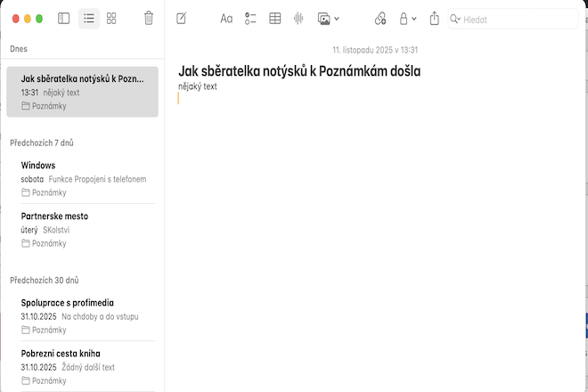Image resolution: width=588 pixels, height=392 pixels.
Task: Insert a checklist
Action: [x=250, y=19]
